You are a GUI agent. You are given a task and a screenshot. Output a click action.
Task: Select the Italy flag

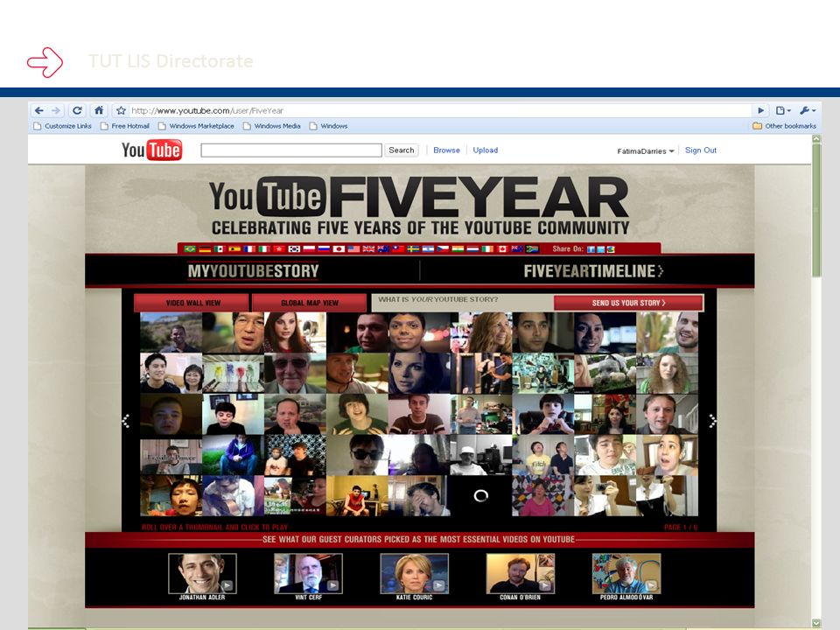[x=264, y=249]
